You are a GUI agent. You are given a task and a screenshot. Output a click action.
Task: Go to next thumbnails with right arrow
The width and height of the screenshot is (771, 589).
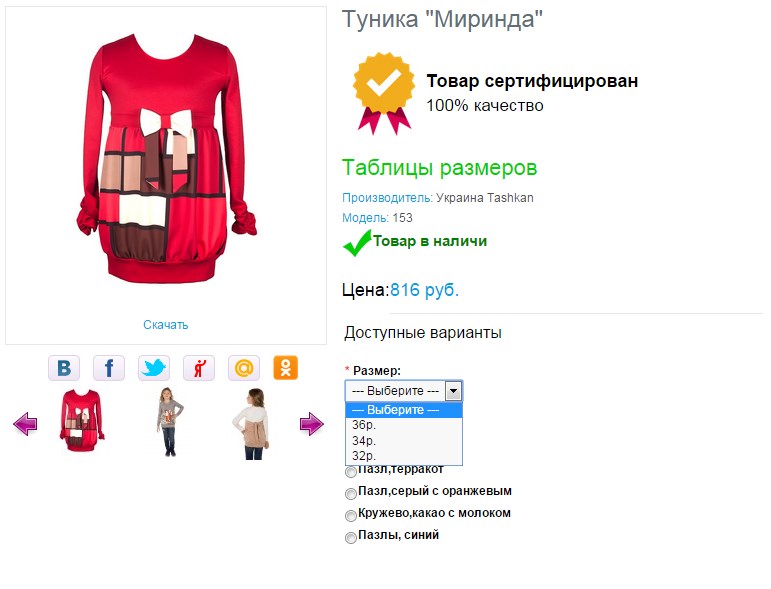pos(312,424)
